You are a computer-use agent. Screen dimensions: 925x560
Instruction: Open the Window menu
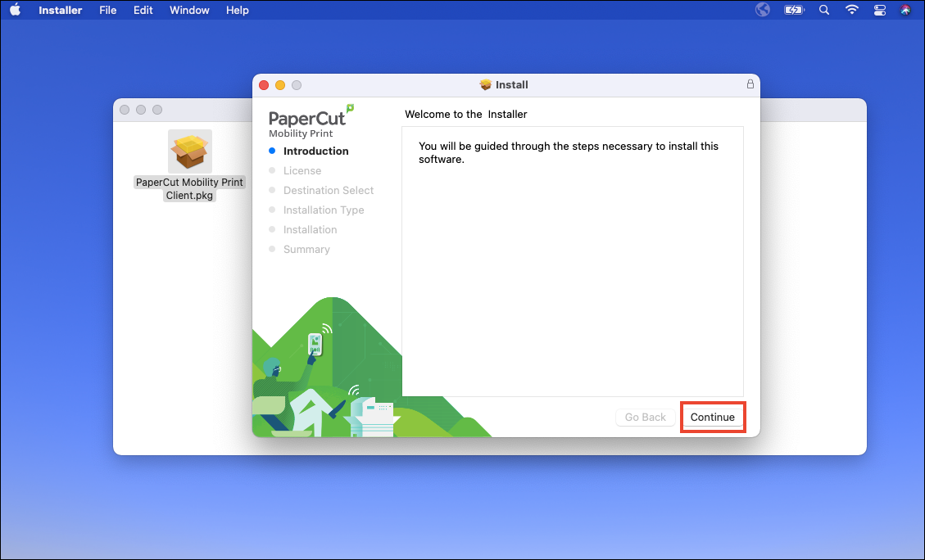[189, 10]
